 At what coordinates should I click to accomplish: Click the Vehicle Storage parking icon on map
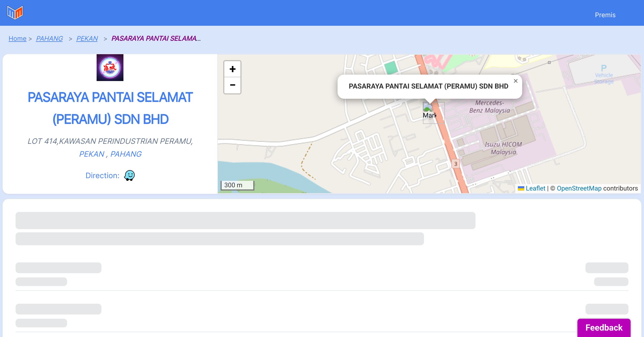click(604, 68)
